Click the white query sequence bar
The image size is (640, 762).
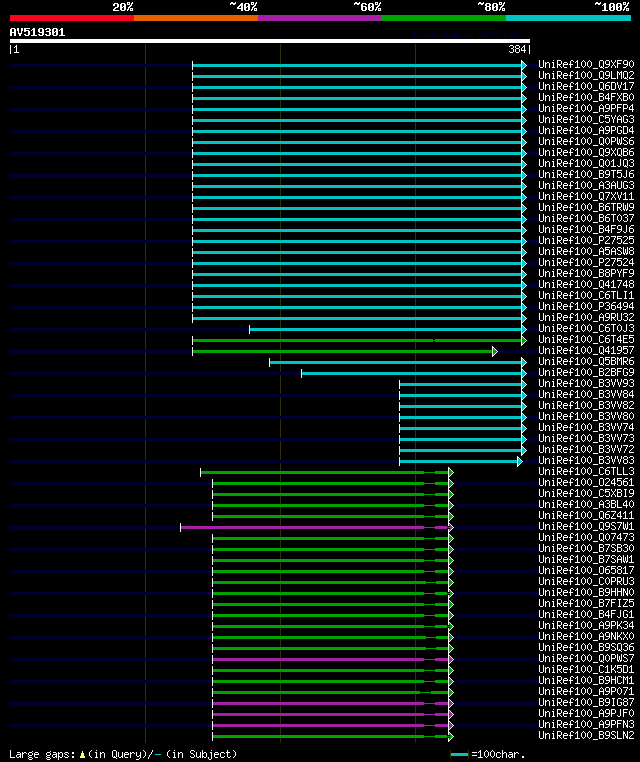270,41
